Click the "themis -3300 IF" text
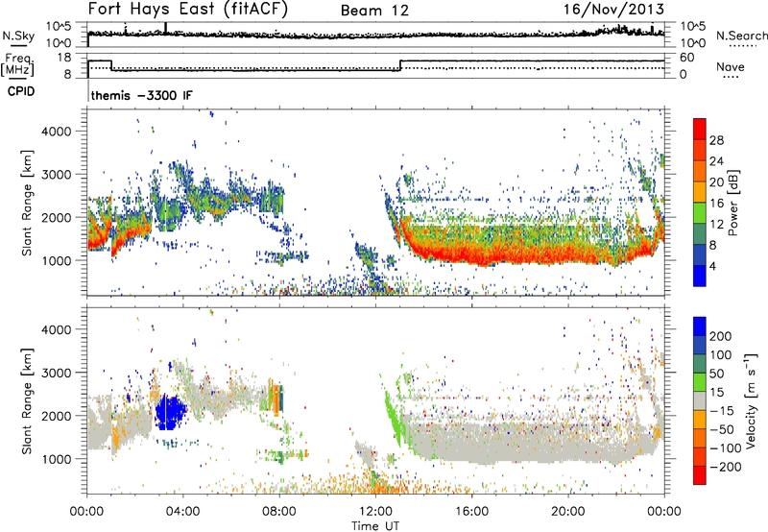 tap(141, 95)
